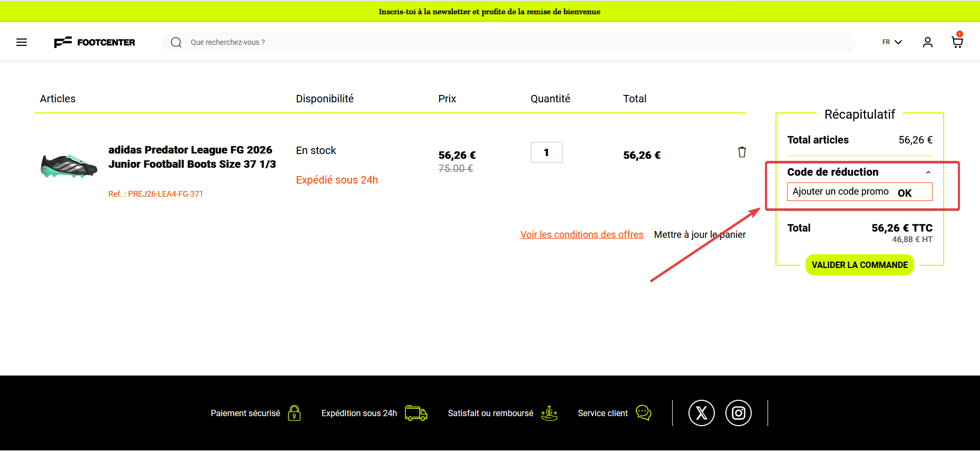
Task: Click the 'Récapitulatif' heading
Action: click(860, 114)
